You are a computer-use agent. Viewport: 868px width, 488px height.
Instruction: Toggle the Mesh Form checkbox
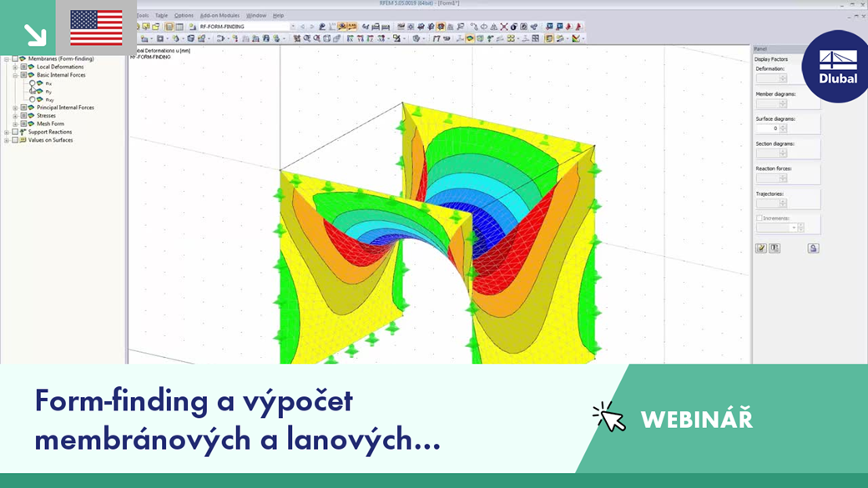(24, 124)
